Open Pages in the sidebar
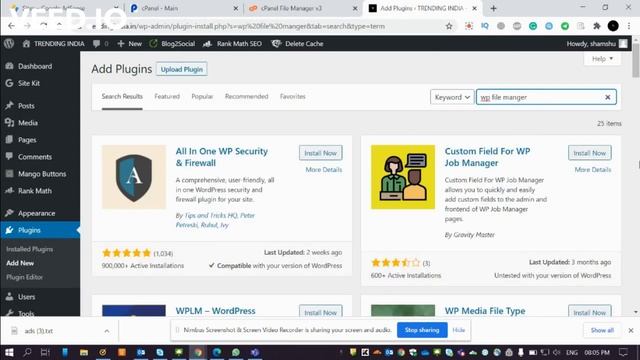Screen dimensions: 640x360 pos(27,140)
